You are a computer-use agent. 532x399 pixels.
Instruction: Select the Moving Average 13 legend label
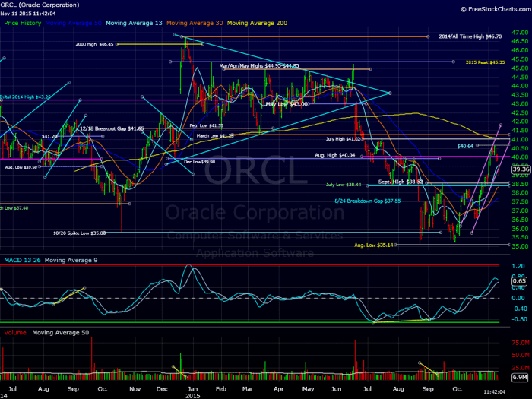click(x=134, y=23)
